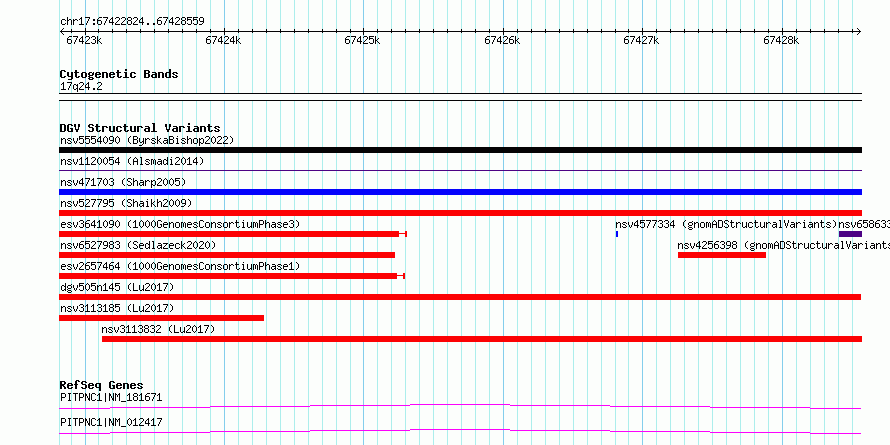The width and height of the screenshot is (890, 445).
Task: Click the chr17:67422824..67428559 coordinate label
Action: pos(132,22)
